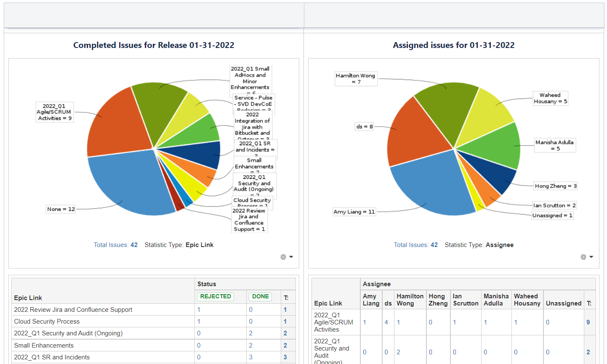Click the 'None = 12' chart label
The height and width of the screenshot is (364, 607).
coord(61,209)
